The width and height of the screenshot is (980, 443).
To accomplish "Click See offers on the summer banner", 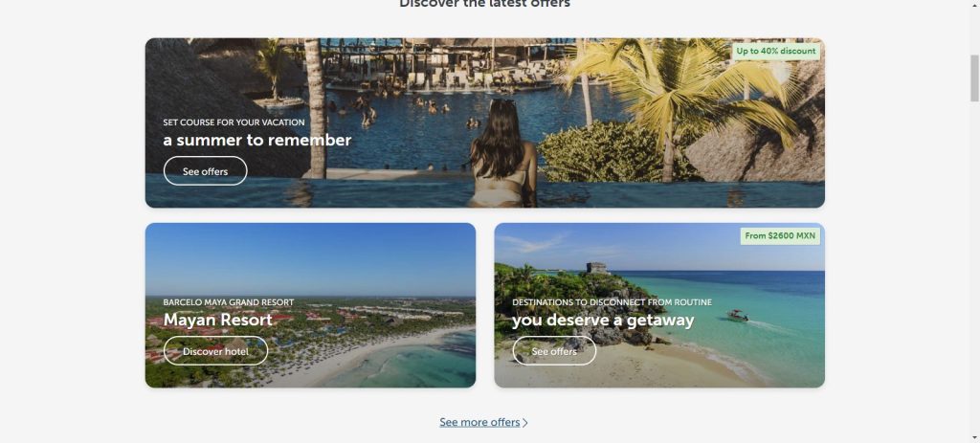I will click(x=205, y=170).
